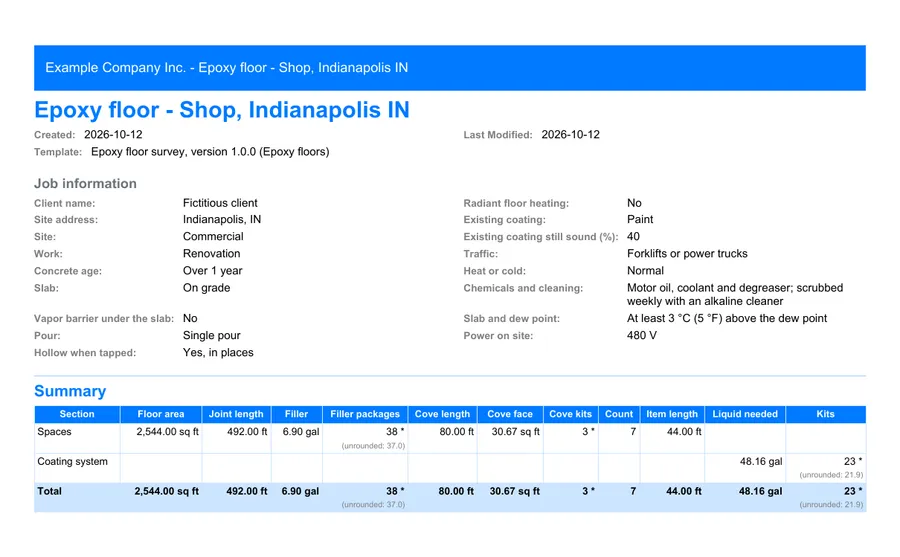This screenshot has height=557, width=900.
Task: Select the Pour value 'Single pour'
Action: tap(212, 335)
